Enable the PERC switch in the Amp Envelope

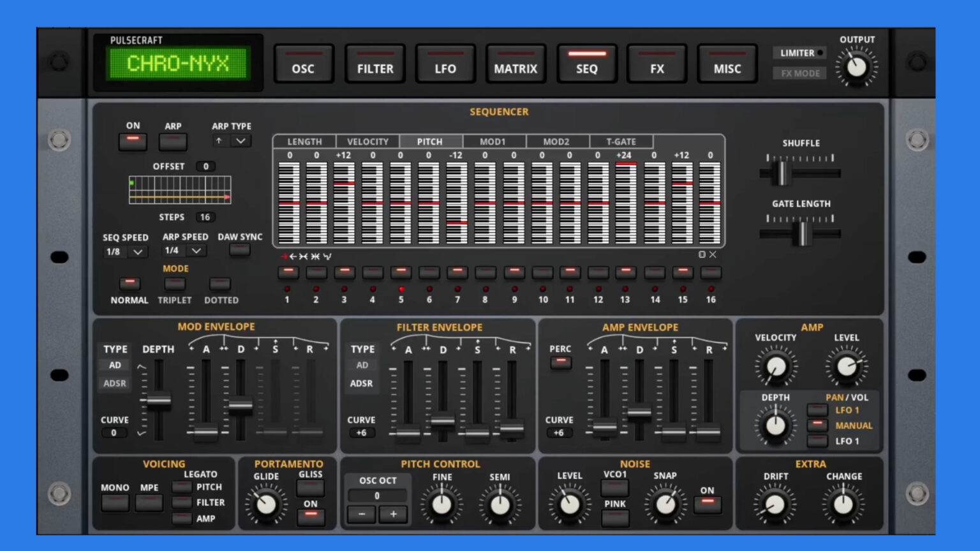point(561,362)
